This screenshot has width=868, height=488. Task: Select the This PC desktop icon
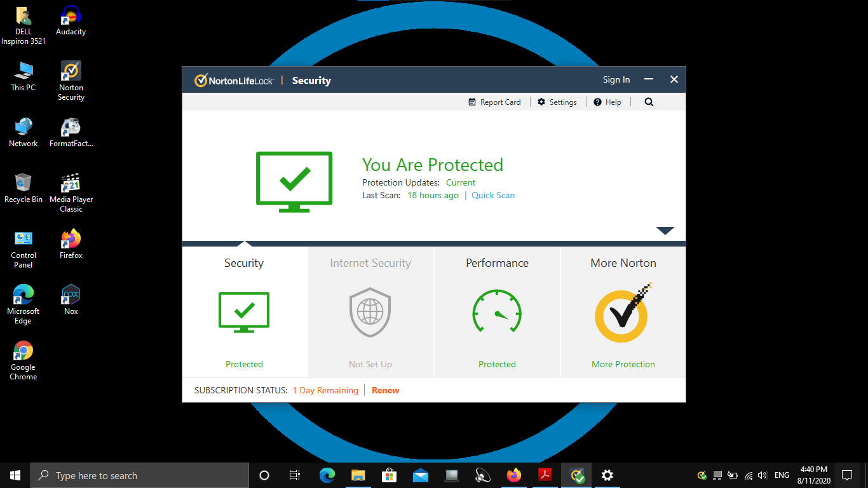click(24, 77)
